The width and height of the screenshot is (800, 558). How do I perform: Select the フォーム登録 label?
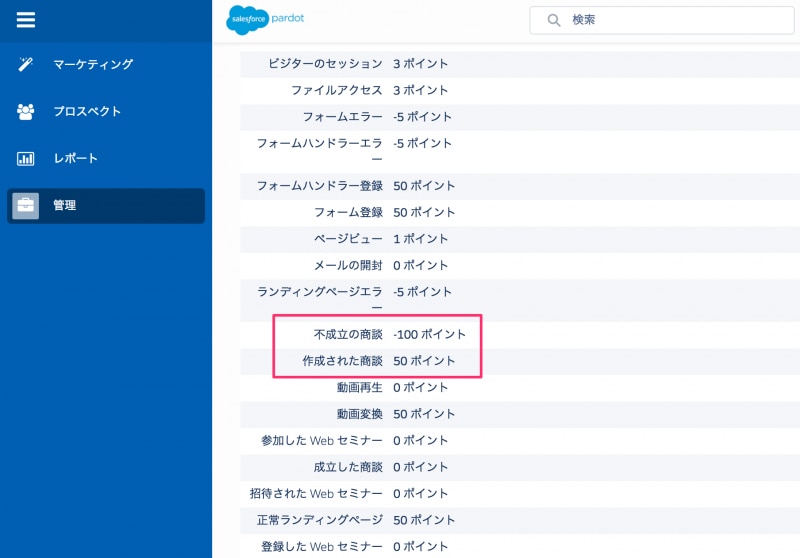click(348, 213)
